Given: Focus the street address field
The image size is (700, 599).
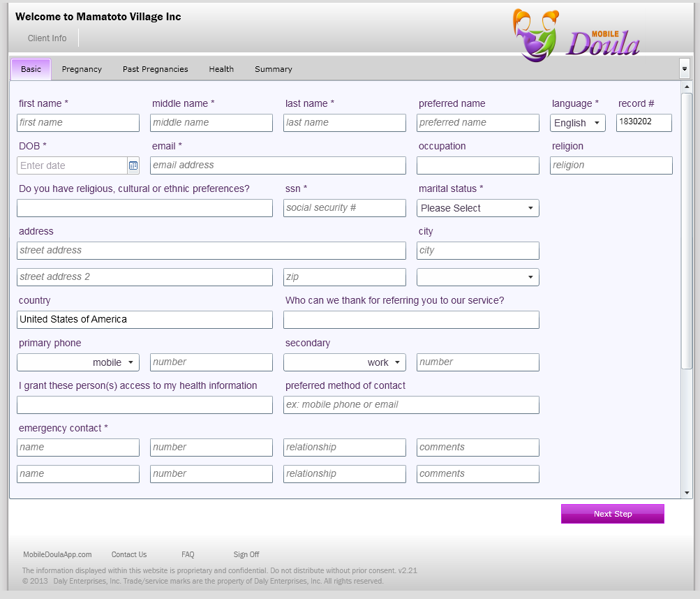Looking at the screenshot, I should (211, 251).
